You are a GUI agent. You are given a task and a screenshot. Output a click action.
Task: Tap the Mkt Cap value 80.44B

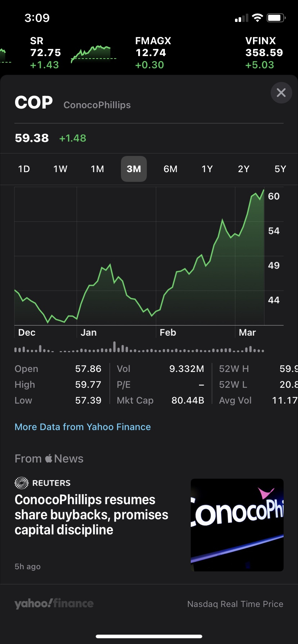[x=188, y=400]
